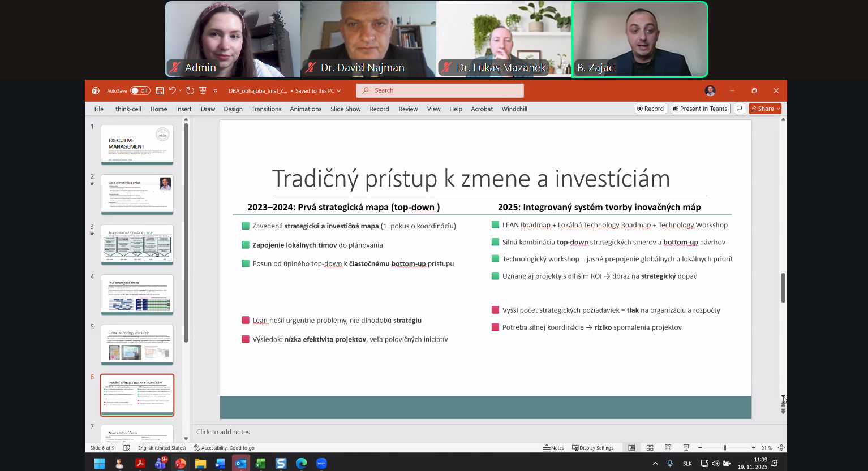This screenshot has width=868, height=471.
Task: Toggle the AutoSave switch
Action: [x=140, y=90]
